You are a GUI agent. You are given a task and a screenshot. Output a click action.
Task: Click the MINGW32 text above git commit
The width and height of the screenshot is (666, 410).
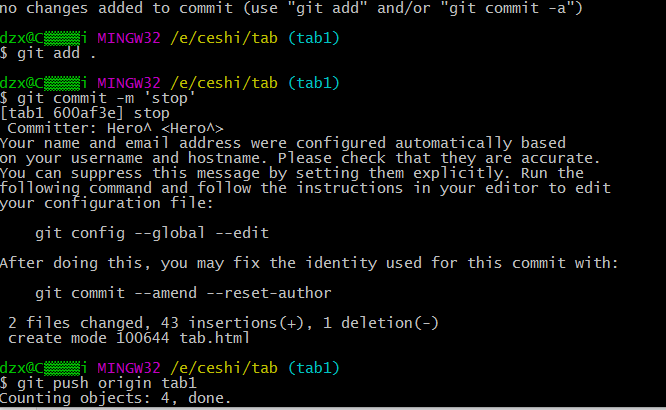(x=129, y=83)
